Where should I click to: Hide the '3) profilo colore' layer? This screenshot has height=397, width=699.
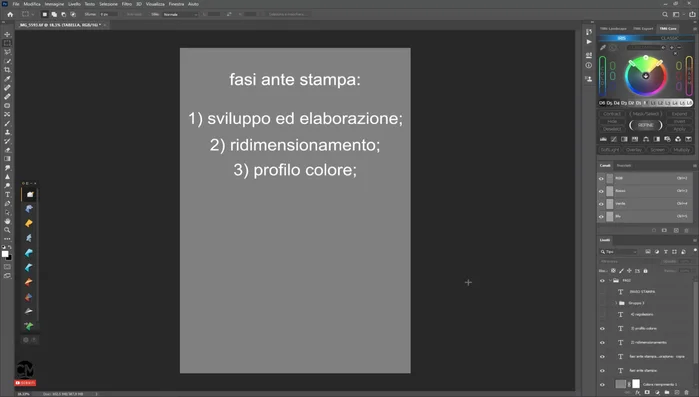point(602,328)
